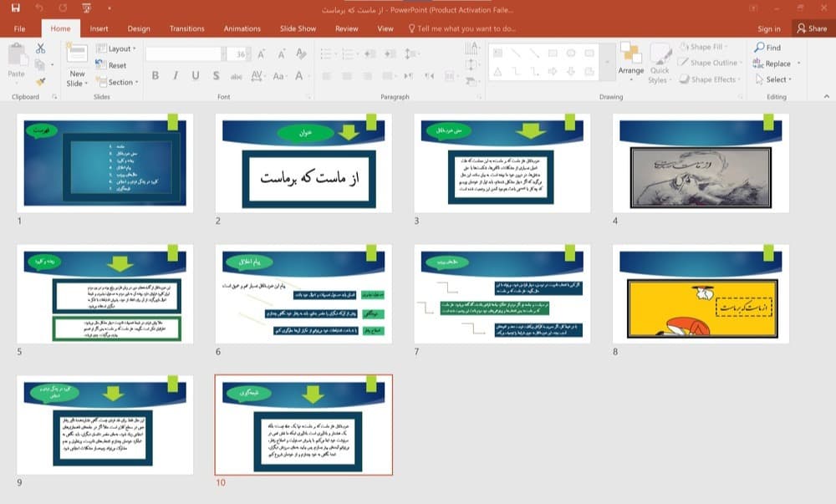Click the New Slide icon
The width and height of the screenshot is (836, 504).
point(77,53)
